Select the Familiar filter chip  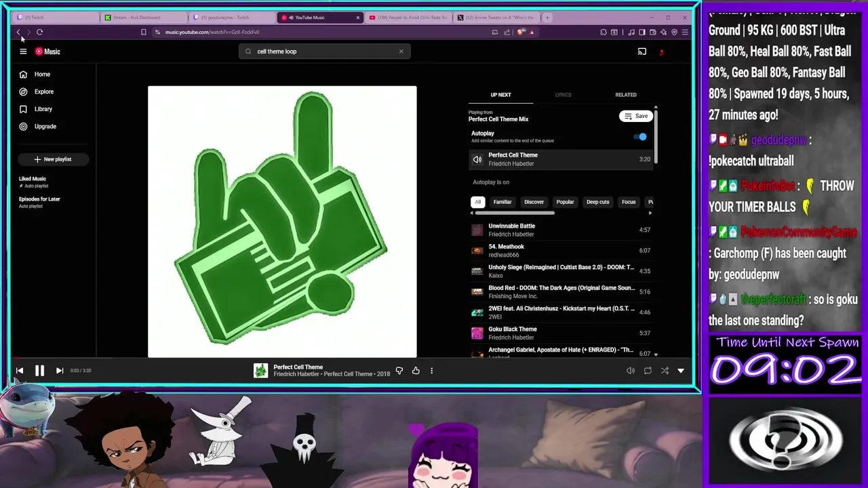502,202
